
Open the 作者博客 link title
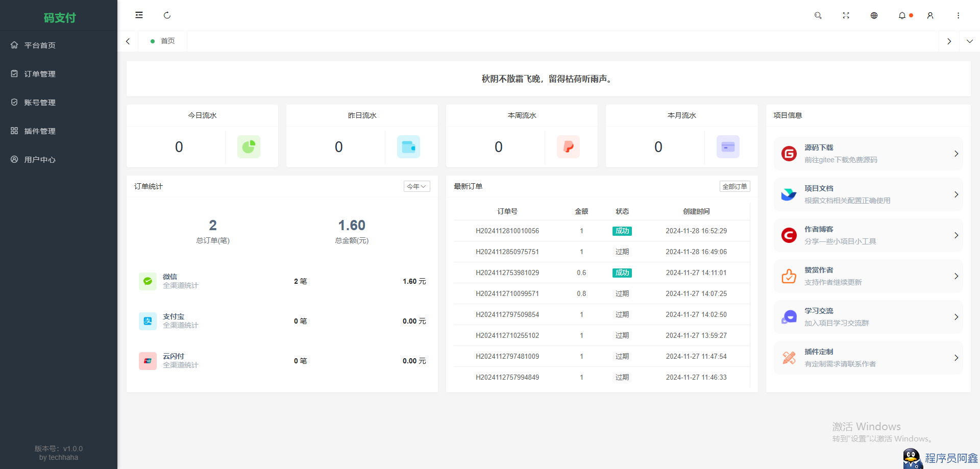tap(819, 229)
